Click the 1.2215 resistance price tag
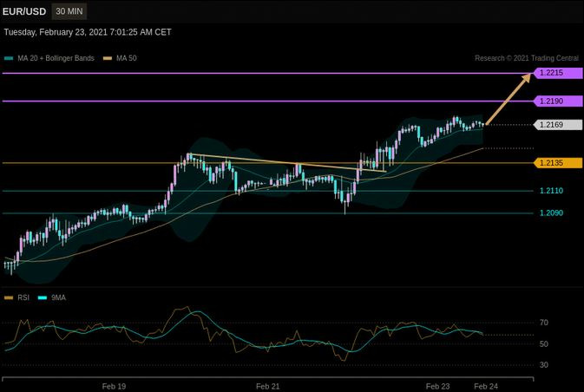Viewport: 584px width, 392px height. (558, 73)
